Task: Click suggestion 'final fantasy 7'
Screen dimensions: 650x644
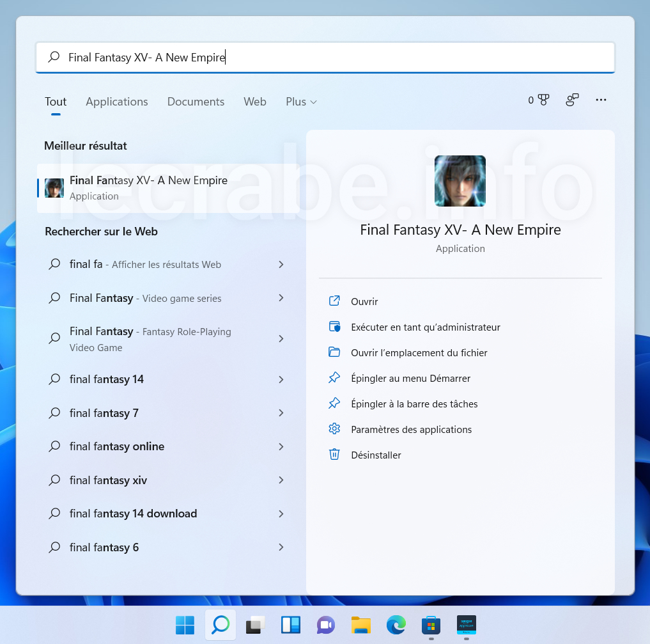Action: [168, 412]
